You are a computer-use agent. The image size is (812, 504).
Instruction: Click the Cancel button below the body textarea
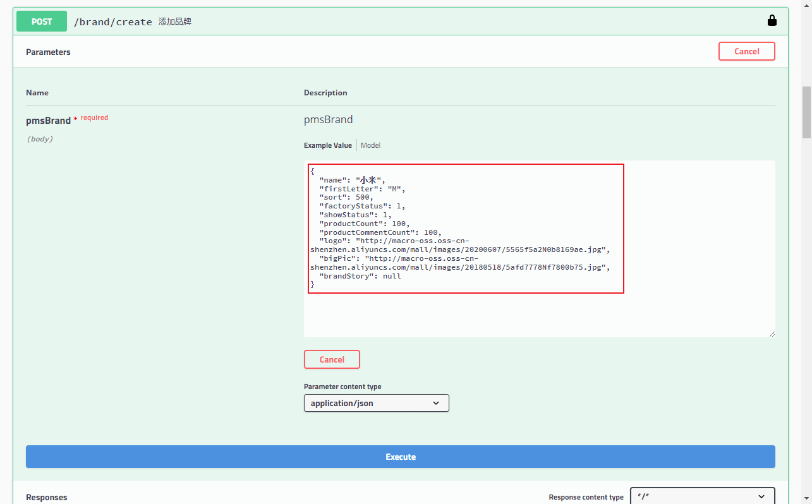coord(332,359)
